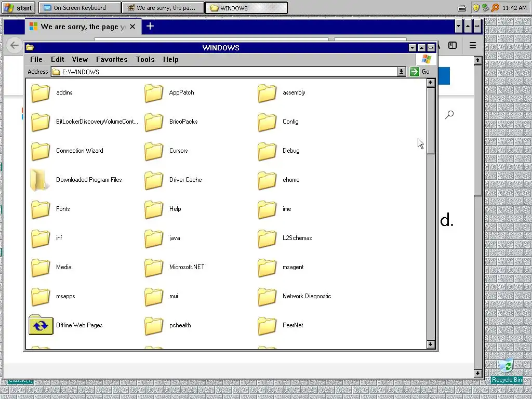Select the msagent folder icon

coord(267,268)
